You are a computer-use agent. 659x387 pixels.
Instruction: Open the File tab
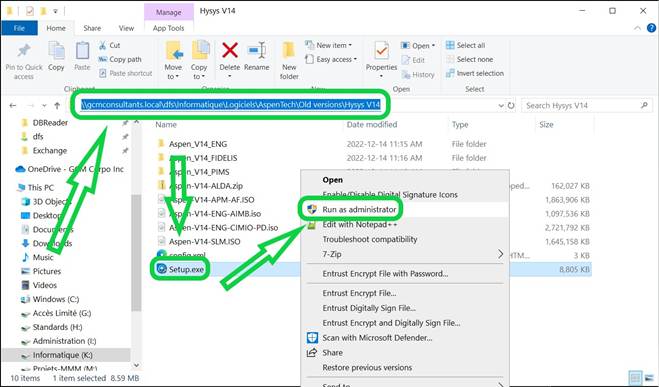click(19, 28)
